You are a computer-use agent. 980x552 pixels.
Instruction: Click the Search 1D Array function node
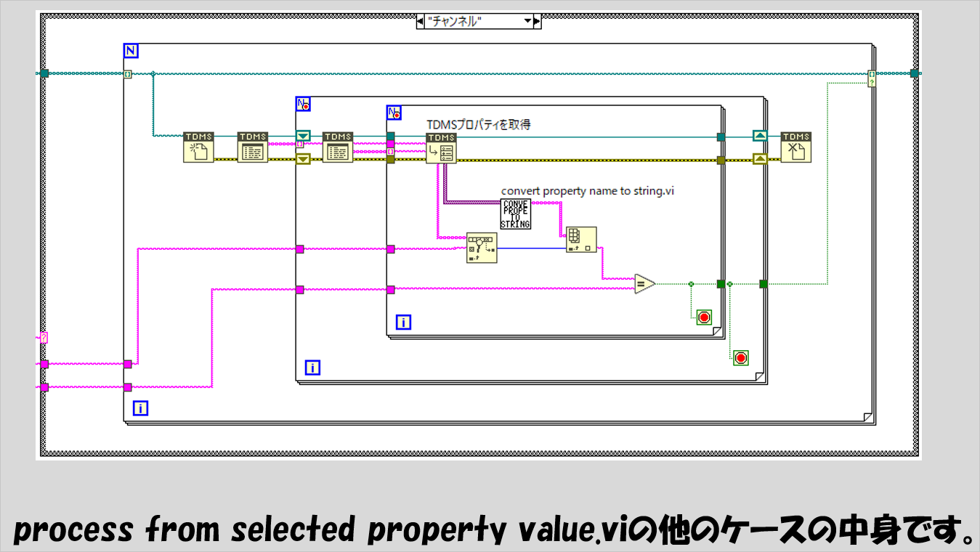click(482, 248)
